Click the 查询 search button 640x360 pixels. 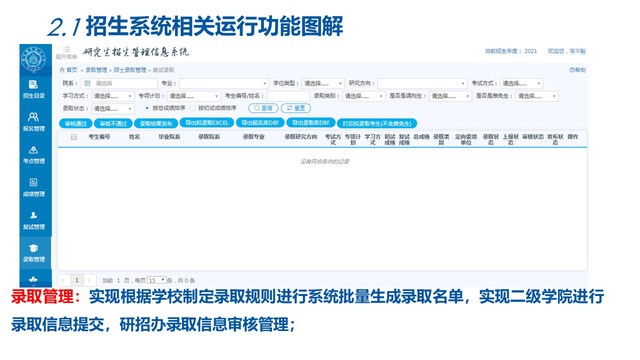point(263,108)
